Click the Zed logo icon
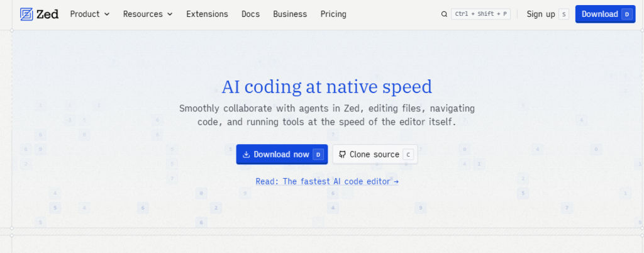644x253 pixels. (26, 14)
